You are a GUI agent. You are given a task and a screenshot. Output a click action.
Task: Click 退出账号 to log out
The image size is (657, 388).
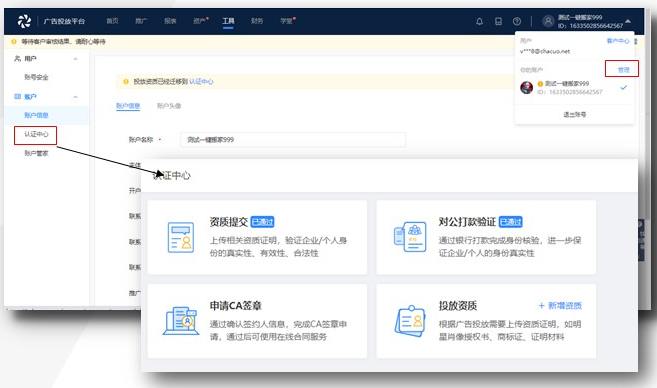point(574,114)
